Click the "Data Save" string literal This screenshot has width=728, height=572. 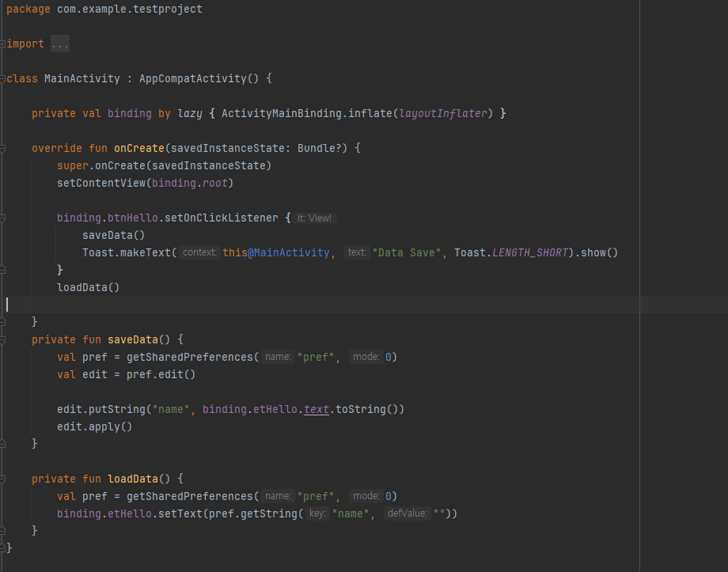point(407,252)
